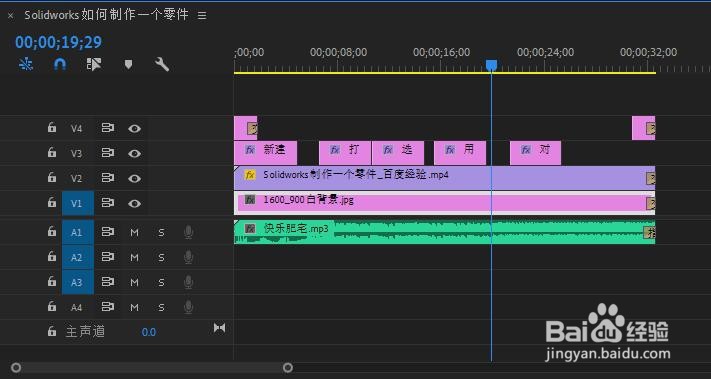Enable voice-over record on A3
The width and height of the screenshot is (711, 379).
click(188, 282)
